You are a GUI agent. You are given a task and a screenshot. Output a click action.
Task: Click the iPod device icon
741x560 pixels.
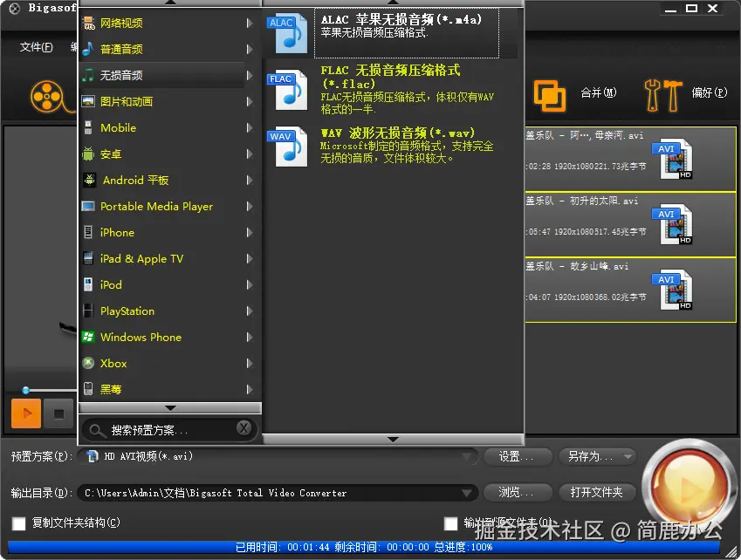88,284
